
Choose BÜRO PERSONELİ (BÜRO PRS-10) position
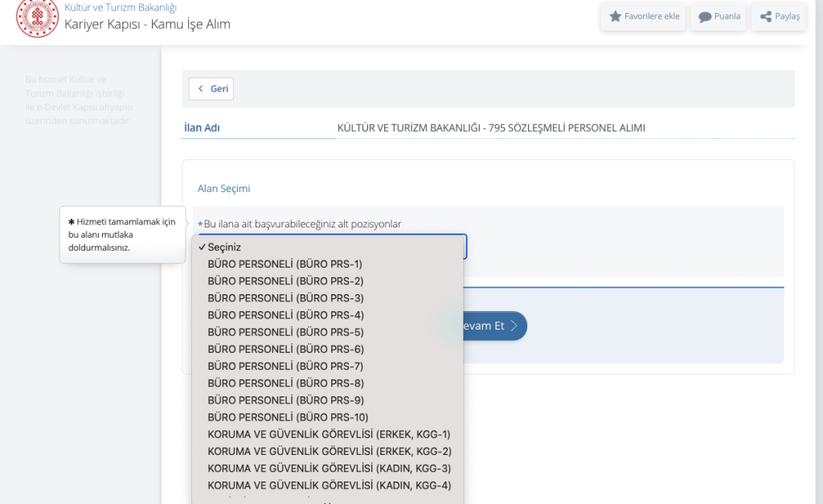pyautogui.click(x=288, y=417)
